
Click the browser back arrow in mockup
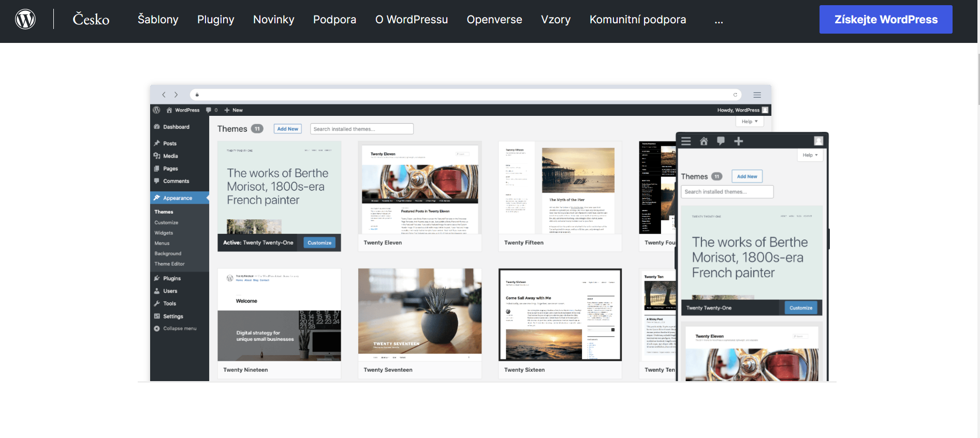[x=164, y=95]
